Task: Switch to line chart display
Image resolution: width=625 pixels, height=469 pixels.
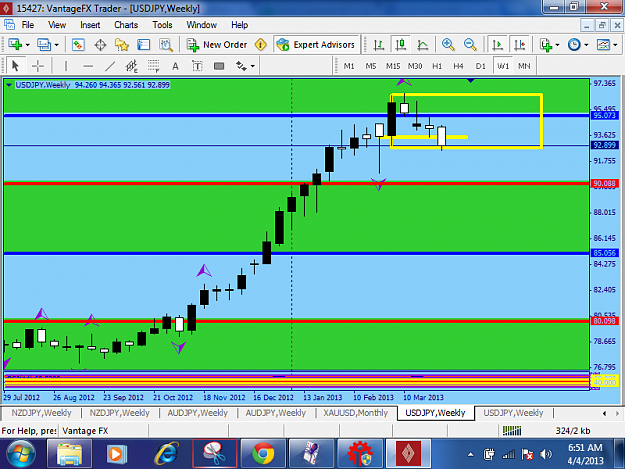Action: 422,45
